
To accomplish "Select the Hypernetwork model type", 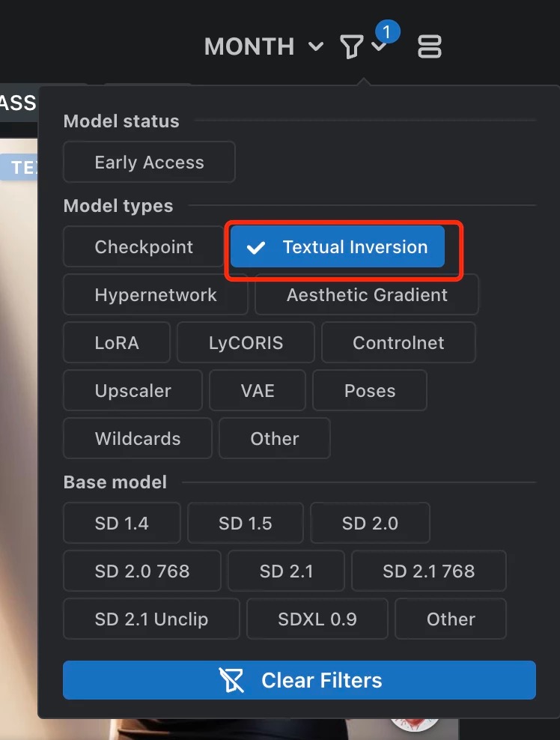I will pyautogui.click(x=156, y=295).
